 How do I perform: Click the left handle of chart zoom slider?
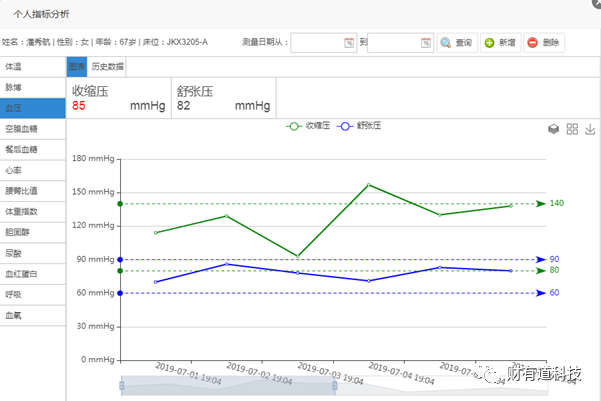pos(121,386)
